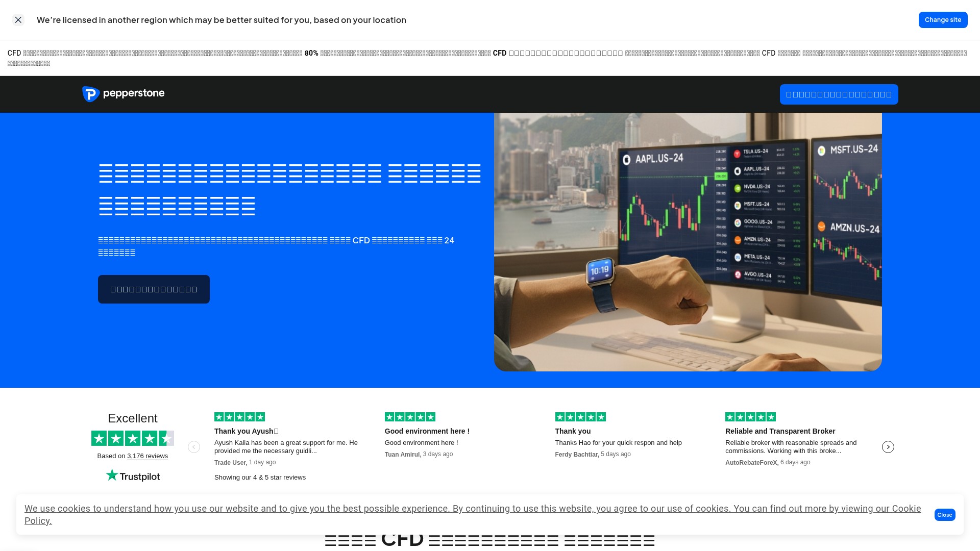Image resolution: width=980 pixels, height=551 pixels.
Task: Open the hero image with trading monitors
Action: (688, 242)
